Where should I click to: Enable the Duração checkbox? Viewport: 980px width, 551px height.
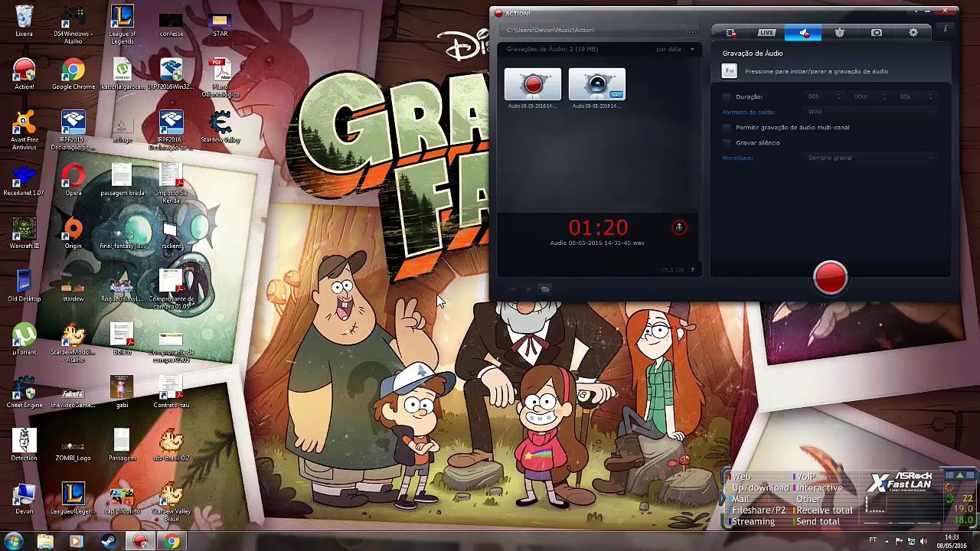pyautogui.click(x=727, y=96)
